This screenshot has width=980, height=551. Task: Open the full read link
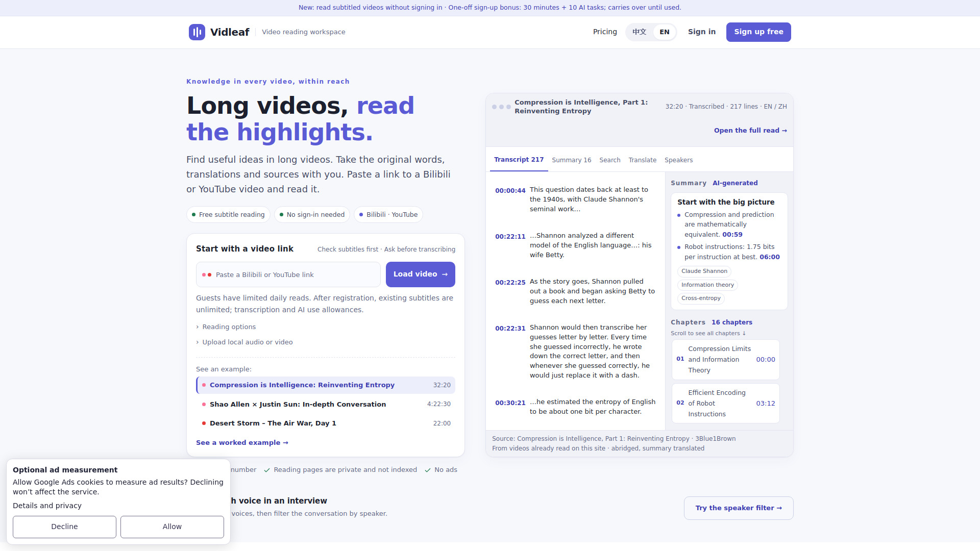(x=750, y=131)
